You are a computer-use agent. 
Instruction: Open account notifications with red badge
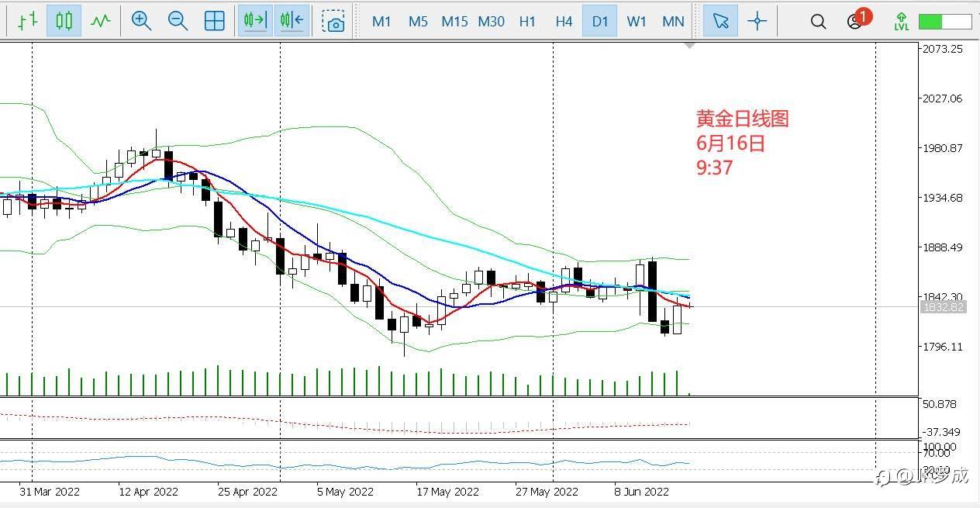[x=857, y=19]
